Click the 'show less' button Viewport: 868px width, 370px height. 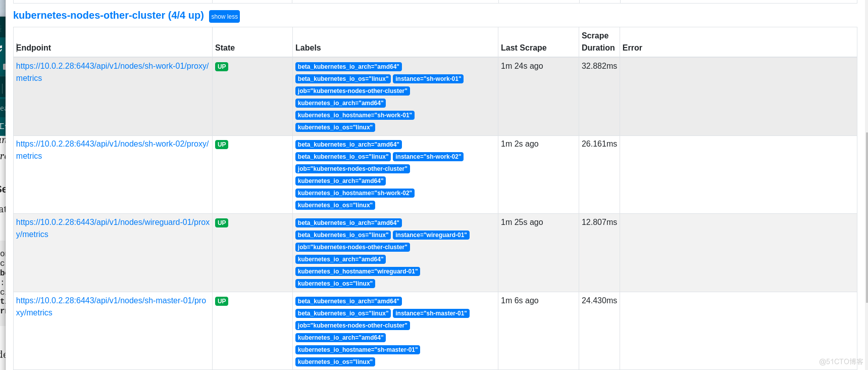[224, 17]
